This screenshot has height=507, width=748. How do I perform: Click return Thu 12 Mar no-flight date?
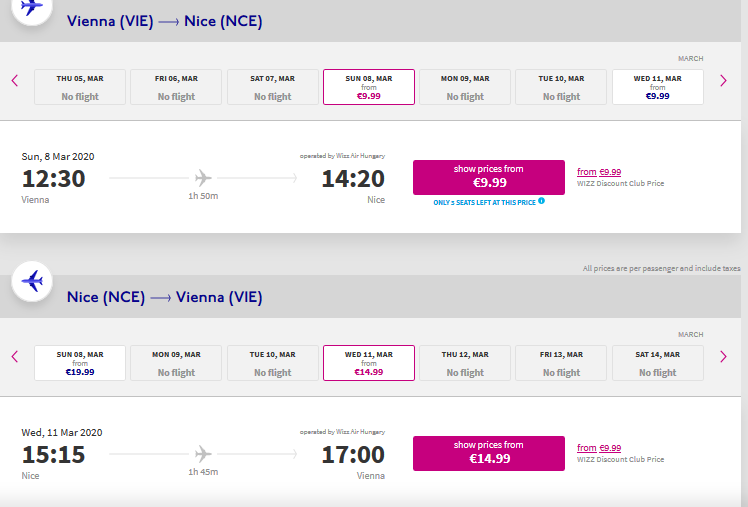(x=465, y=363)
